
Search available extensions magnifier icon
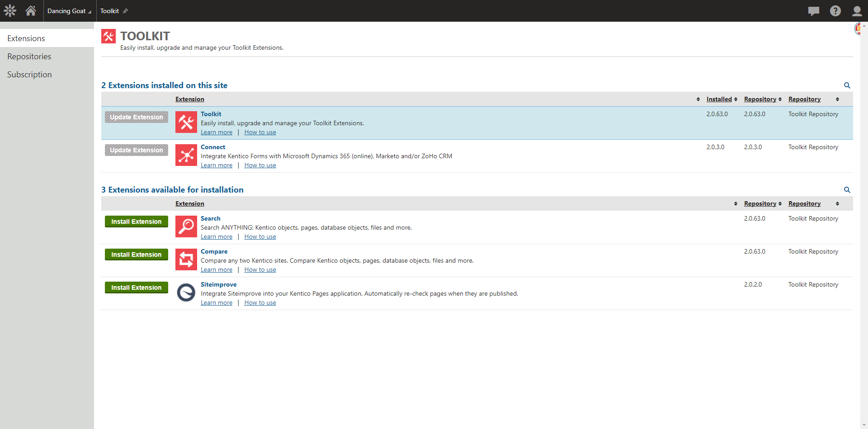[x=847, y=190]
